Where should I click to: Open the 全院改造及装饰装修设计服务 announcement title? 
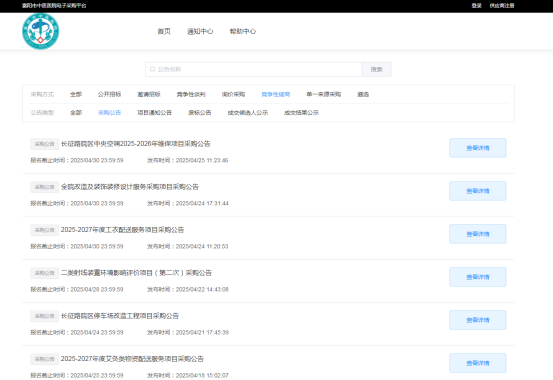pyautogui.click(x=130, y=187)
